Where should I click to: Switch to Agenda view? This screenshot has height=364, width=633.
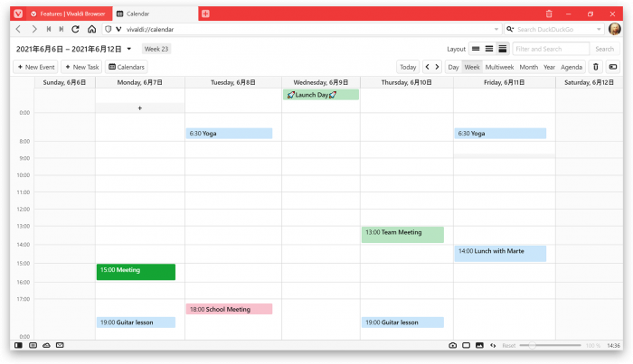click(x=572, y=67)
